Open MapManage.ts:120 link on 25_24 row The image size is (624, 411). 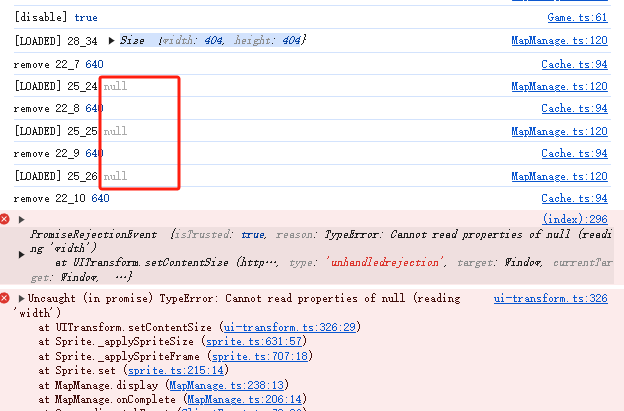coord(559,86)
